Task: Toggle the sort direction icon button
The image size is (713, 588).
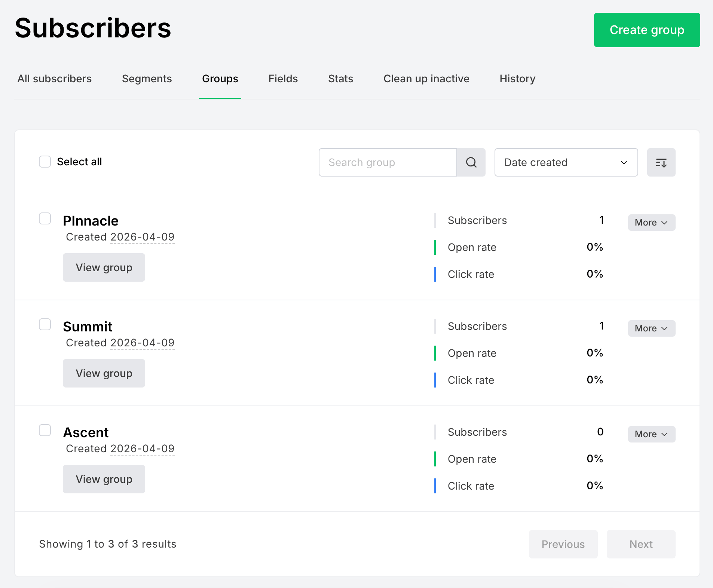Action: [661, 162]
